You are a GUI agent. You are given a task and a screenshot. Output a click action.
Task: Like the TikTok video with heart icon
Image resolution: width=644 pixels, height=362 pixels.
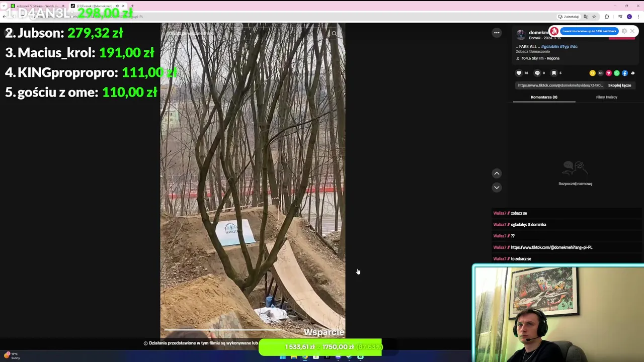[519, 73]
